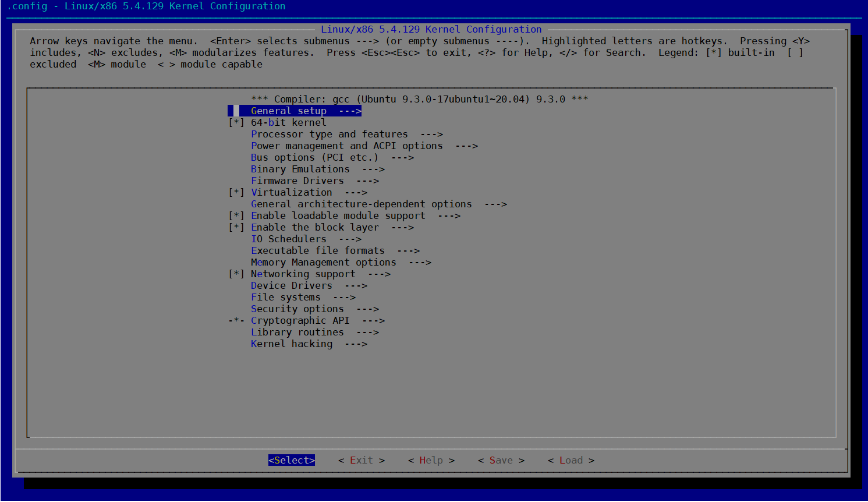Toggle the 64-bit kernel checkbox
868x502 pixels.
pyautogui.click(x=236, y=122)
